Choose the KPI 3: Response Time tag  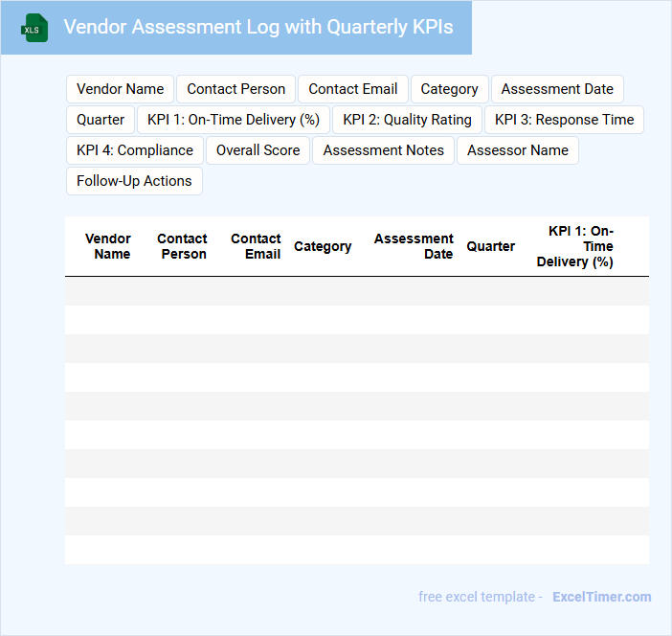tap(564, 120)
